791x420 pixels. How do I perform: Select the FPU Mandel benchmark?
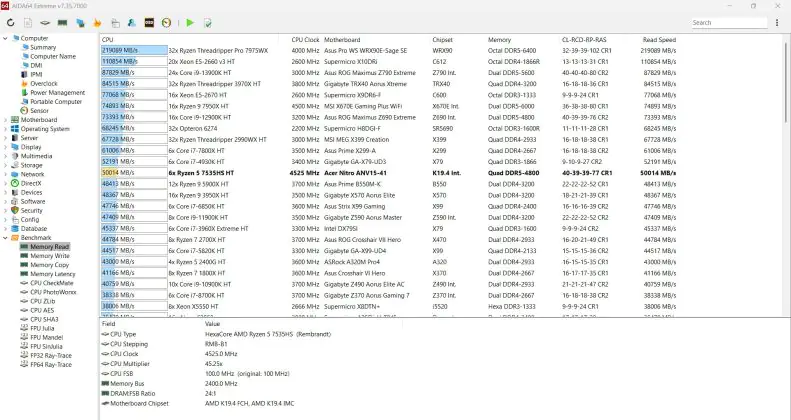point(46,338)
